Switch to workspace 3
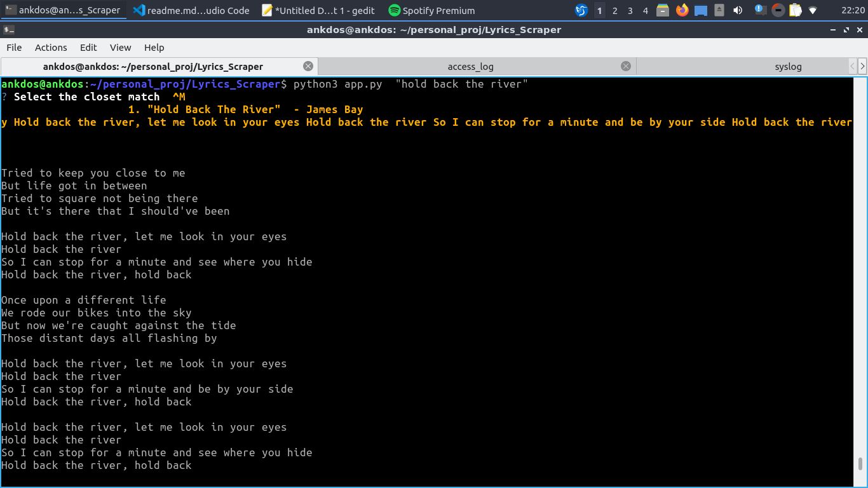The height and width of the screenshot is (488, 868). (x=630, y=10)
